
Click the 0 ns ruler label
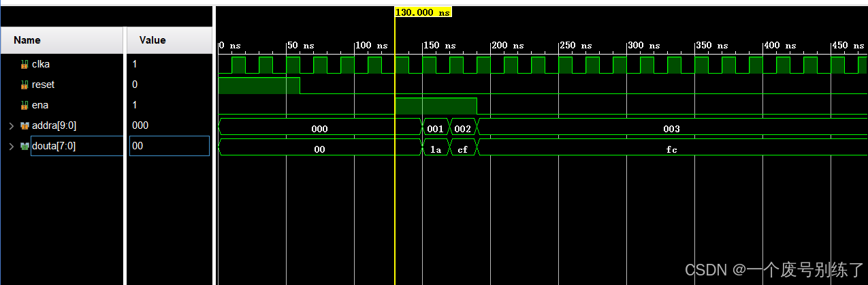pyautogui.click(x=231, y=46)
